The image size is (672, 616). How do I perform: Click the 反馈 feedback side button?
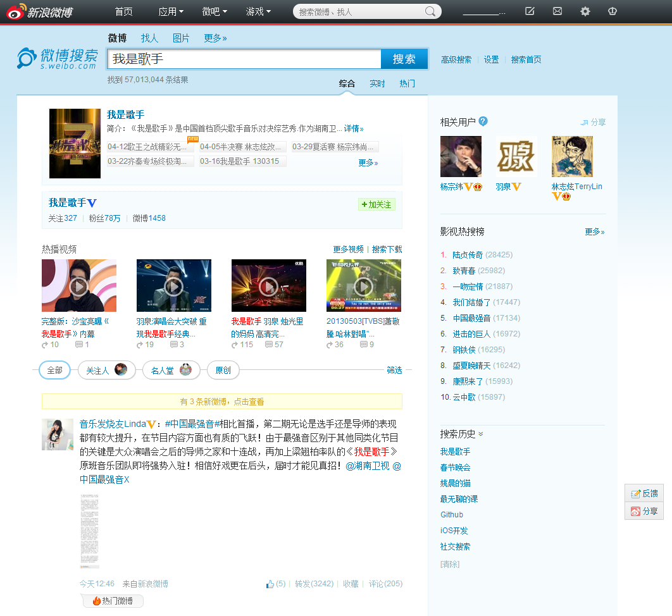coord(644,493)
